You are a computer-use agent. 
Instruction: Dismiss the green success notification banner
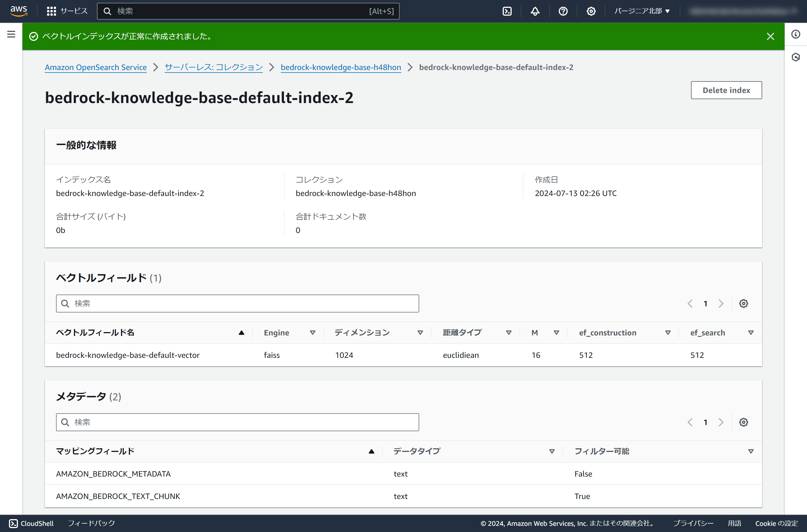770,36
